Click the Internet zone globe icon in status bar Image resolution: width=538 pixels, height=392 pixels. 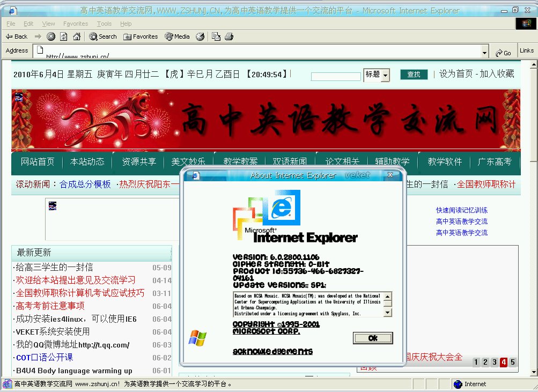(x=458, y=384)
